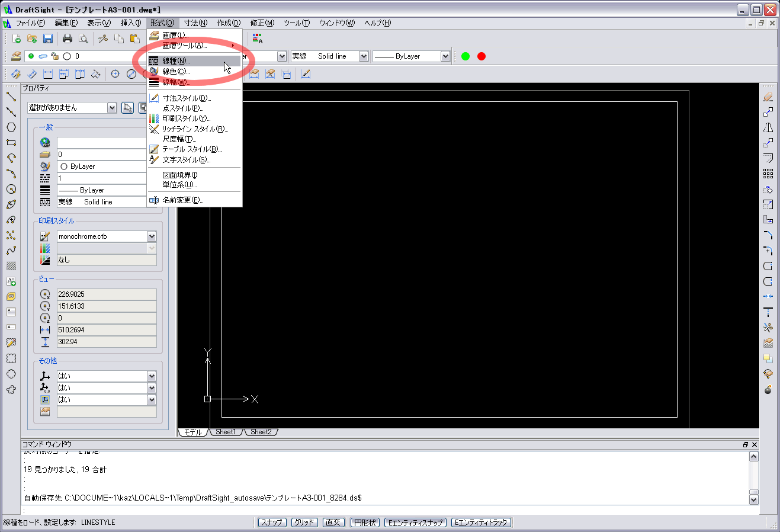Open the ByLayer lineweight dropdown in toolbar
This screenshot has height=532, width=780.
point(445,56)
